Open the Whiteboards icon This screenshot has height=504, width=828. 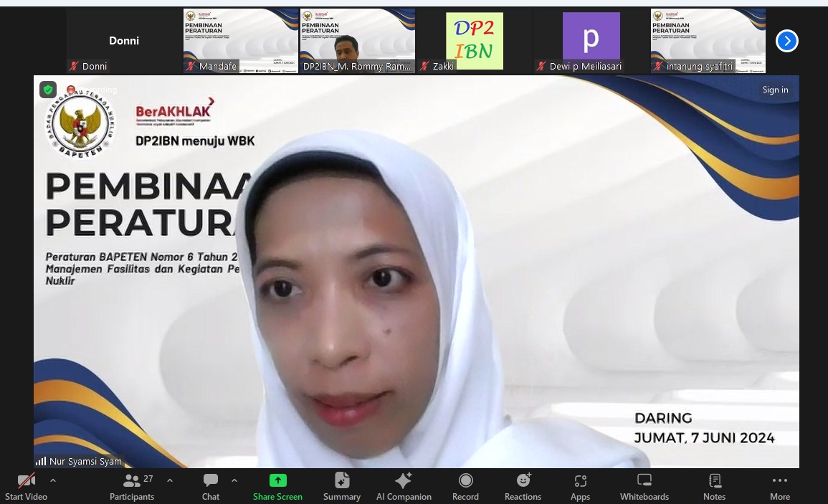(644, 480)
